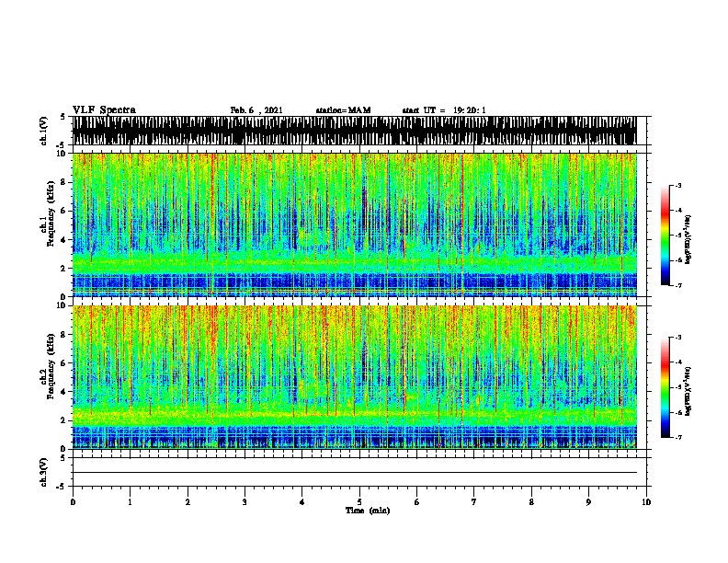Click the "station=MAM" header text
Screen dimensions: 728x563
(343, 110)
